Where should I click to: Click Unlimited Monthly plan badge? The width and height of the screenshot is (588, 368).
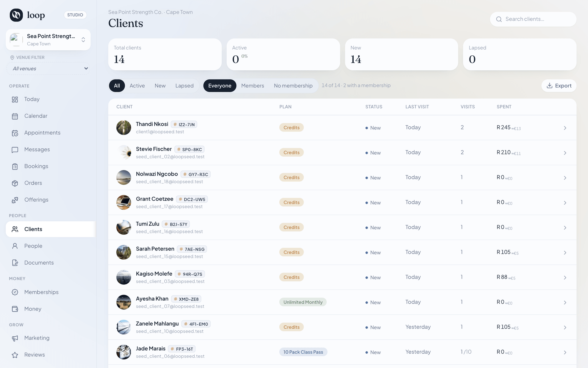303,302
